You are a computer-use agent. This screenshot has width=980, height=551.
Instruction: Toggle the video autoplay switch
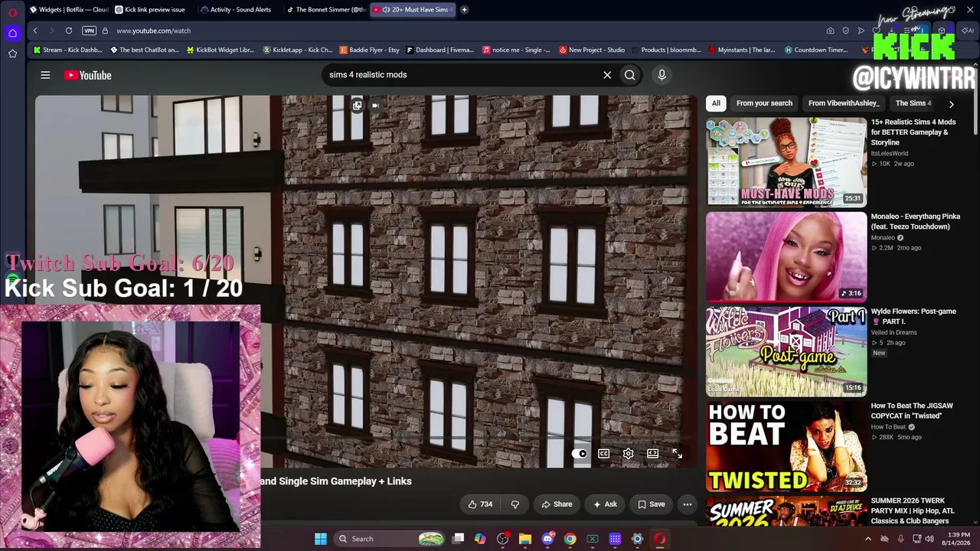[580, 454]
